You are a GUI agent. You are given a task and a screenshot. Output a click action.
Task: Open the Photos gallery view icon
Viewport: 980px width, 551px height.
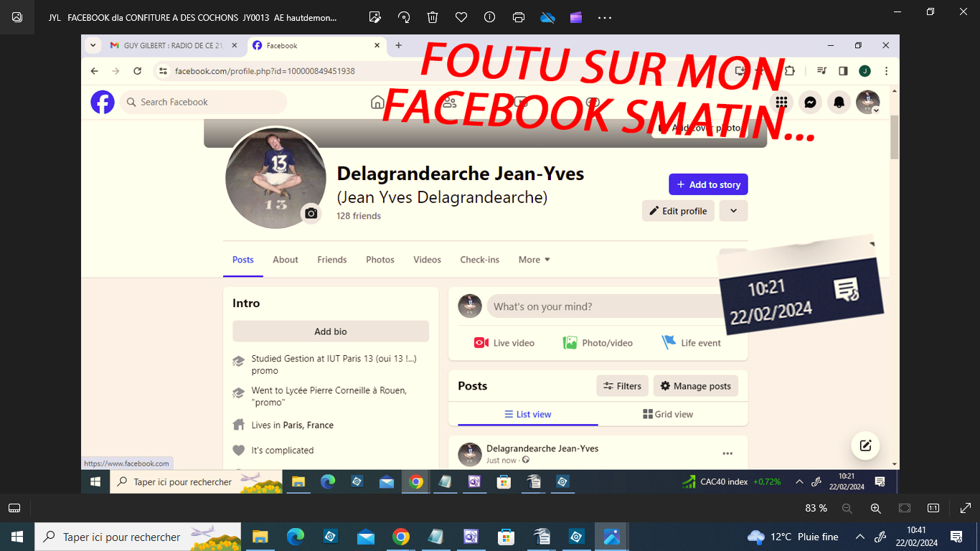[17, 17]
